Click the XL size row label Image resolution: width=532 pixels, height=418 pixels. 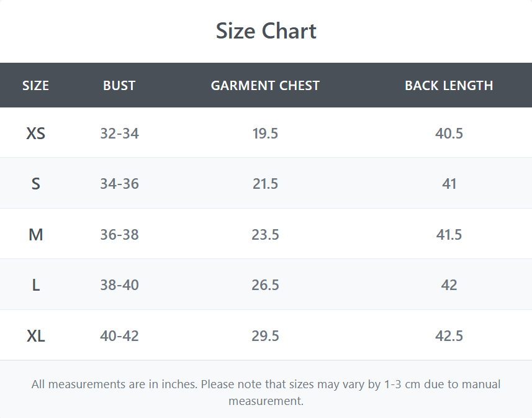[35, 336]
